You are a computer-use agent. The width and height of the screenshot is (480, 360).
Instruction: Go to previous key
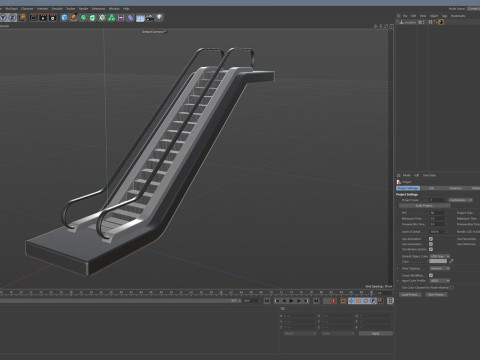click(x=277, y=301)
